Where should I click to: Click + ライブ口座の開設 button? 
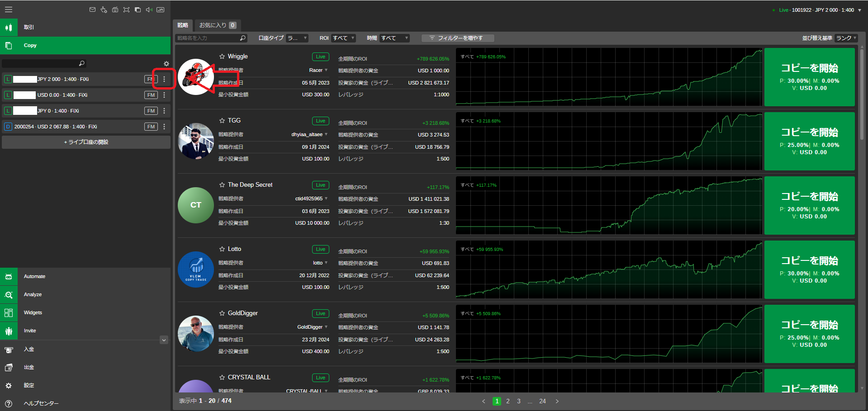pos(86,142)
